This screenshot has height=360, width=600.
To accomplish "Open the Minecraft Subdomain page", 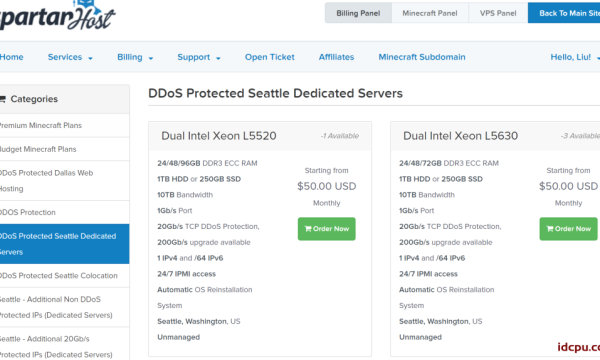I will [x=422, y=57].
